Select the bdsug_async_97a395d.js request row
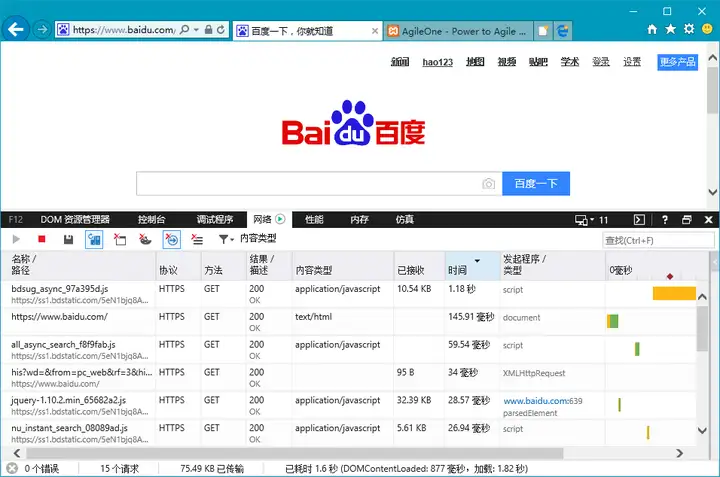Viewport: 720px width, 477px height. [x=349, y=294]
